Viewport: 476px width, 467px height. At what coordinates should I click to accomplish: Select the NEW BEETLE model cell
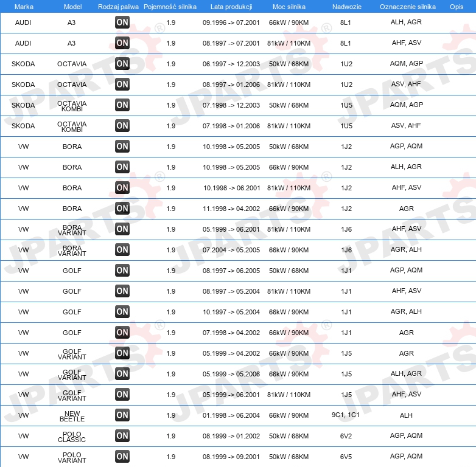point(72,416)
